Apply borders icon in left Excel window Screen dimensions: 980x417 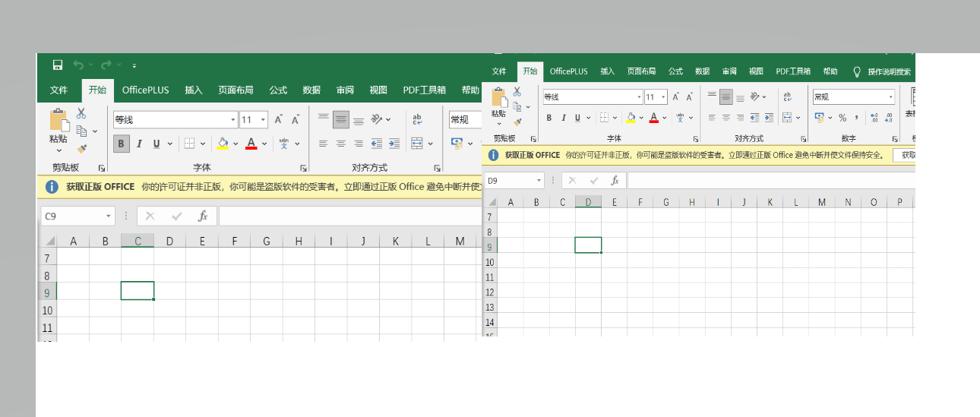pos(189,144)
